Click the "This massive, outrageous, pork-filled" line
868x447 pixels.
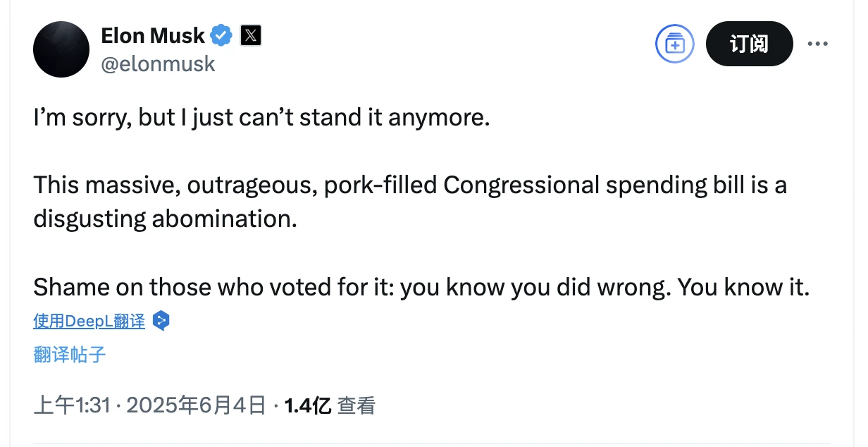(x=237, y=185)
